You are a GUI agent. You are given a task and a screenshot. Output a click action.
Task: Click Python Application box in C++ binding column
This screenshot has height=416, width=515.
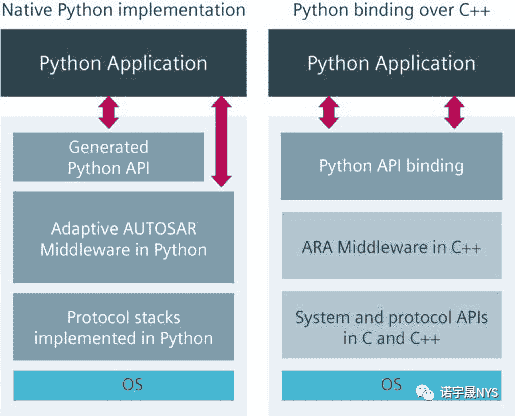(x=392, y=63)
